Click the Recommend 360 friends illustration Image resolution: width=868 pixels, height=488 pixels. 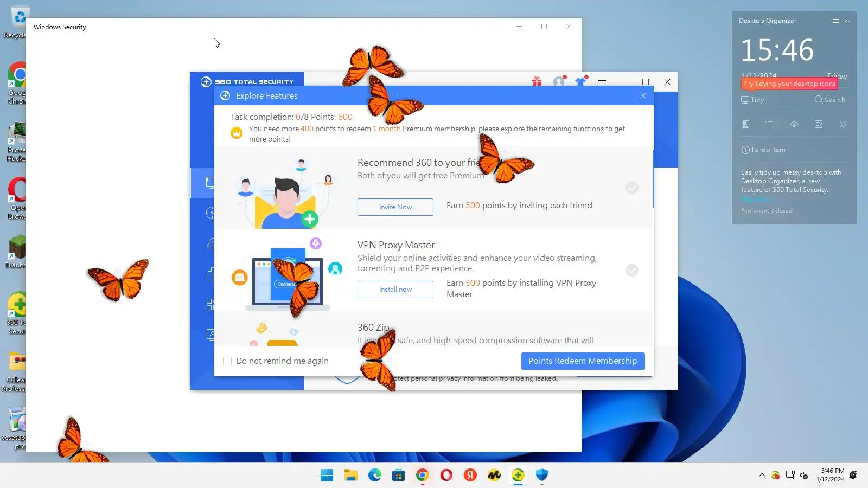click(285, 192)
